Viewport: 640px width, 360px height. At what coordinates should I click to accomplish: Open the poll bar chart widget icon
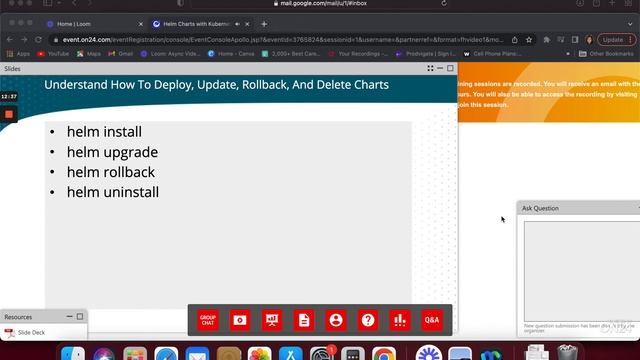click(400, 320)
